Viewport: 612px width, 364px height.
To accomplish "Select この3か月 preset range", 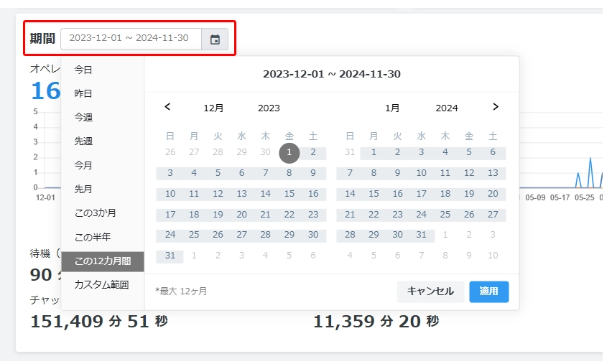I will click(103, 213).
